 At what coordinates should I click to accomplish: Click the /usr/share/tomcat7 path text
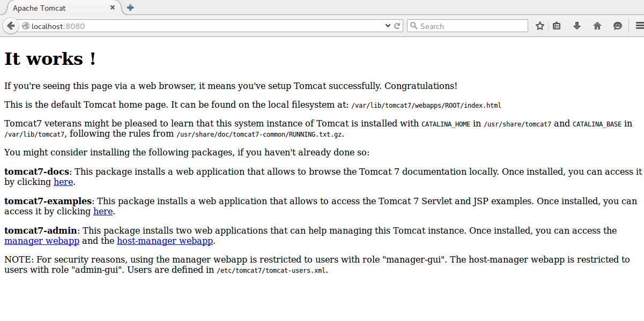point(517,124)
